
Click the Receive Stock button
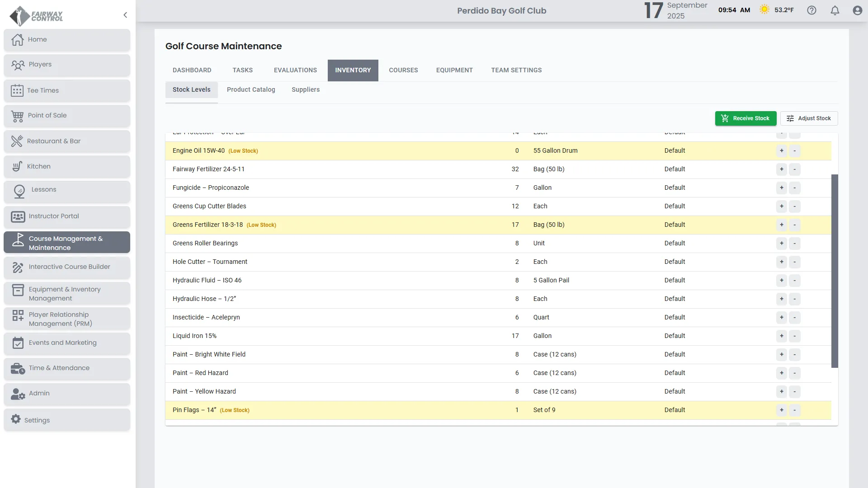coord(745,118)
